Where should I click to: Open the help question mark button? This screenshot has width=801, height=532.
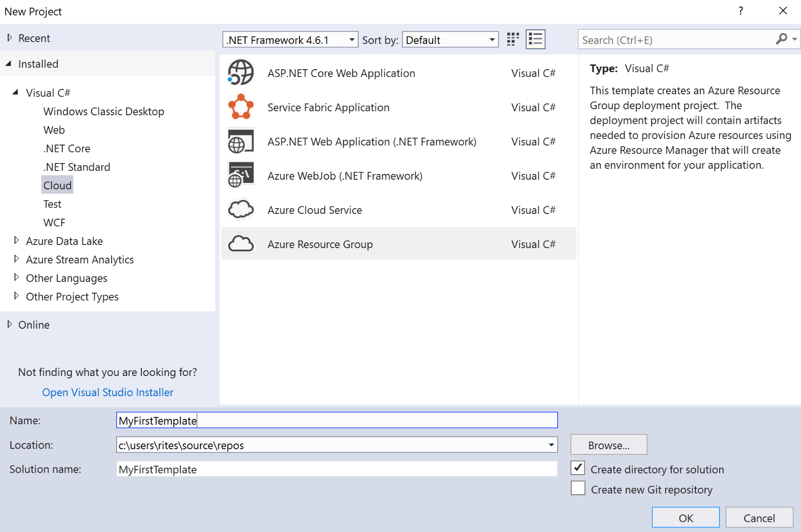pyautogui.click(x=741, y=11)
